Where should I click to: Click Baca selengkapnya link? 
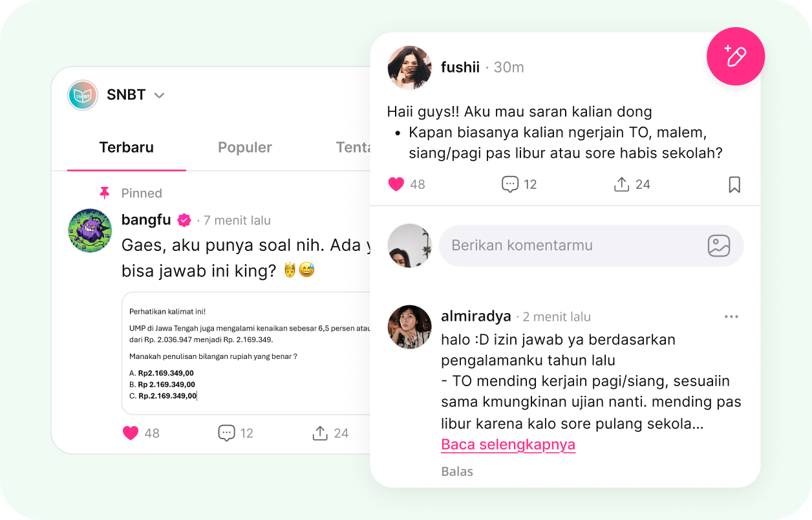click(x=508, y=445)
